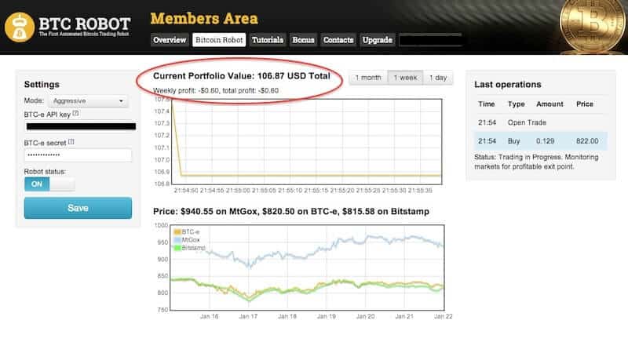Click the Weekly profit text line
The width and height of the screenshot is (628, 364).
[216, 90]
